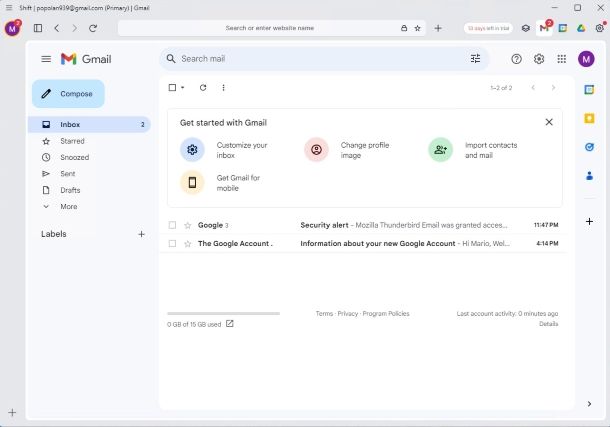Open Gmail Support help icon

(516, 59)
